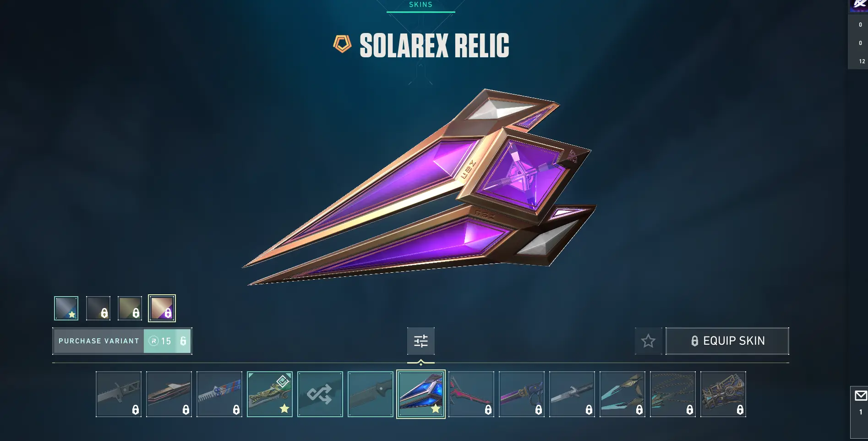The height and width of the screenshot is (441, 868).
Task: Select the golden gauntlet skin thumbnail
Action: point(723,394)
